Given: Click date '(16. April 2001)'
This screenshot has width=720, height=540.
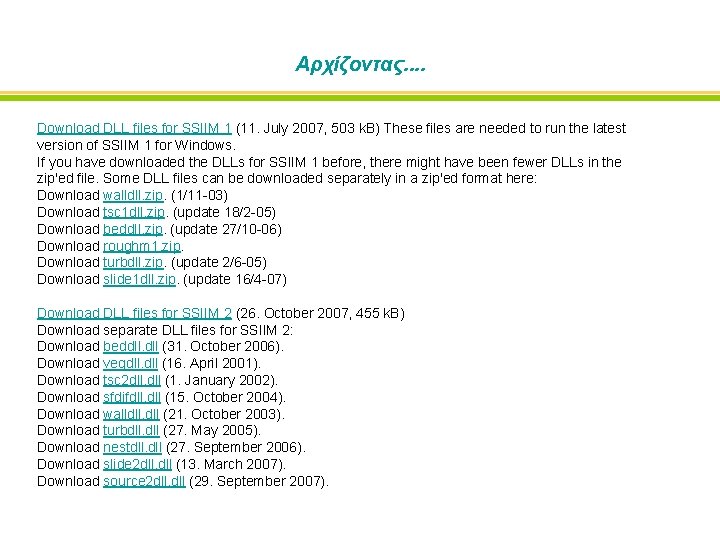Looking at the screenshot, I should pyautogui.click(x=209, y=364).
